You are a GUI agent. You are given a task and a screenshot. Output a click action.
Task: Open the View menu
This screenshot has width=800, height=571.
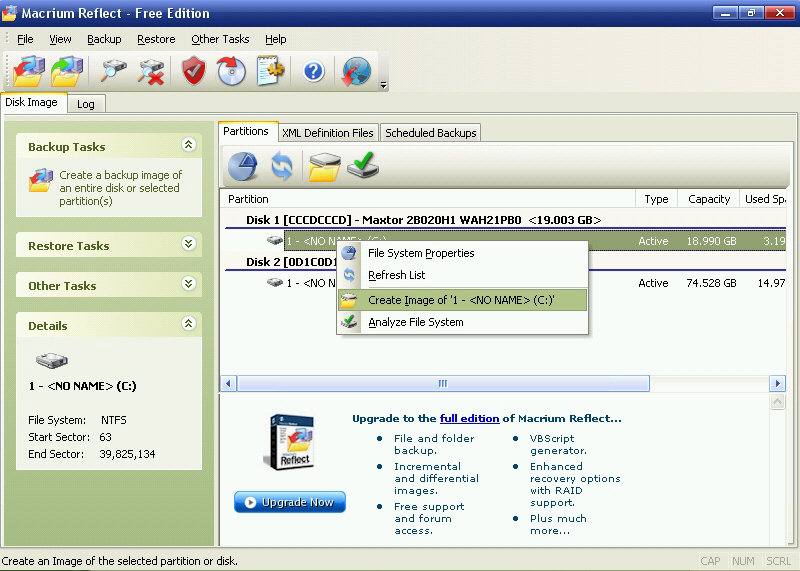tap(60, 39)
